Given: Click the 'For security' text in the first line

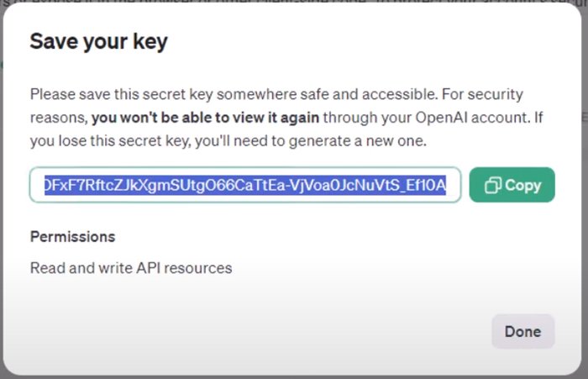Looking at the screenshot, I should [482, 94].
